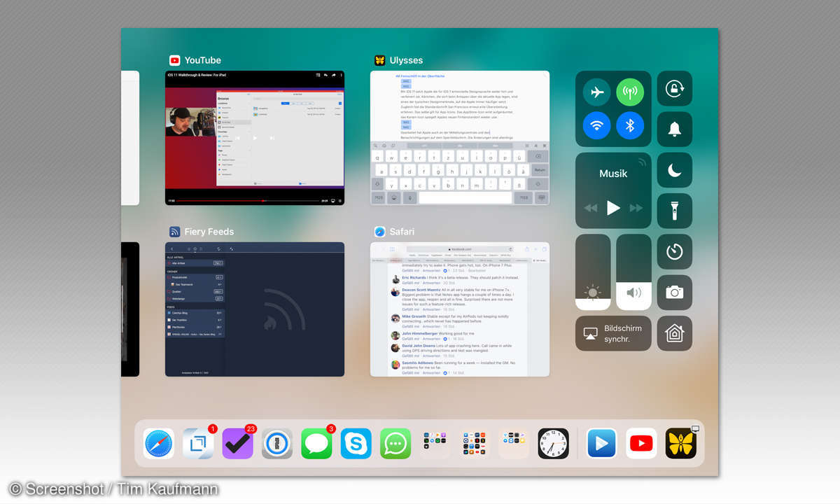The width and height of the screenshot is (840, 504).
Task: Toggle cellular data in Control Center
Action: pos(630,92)
